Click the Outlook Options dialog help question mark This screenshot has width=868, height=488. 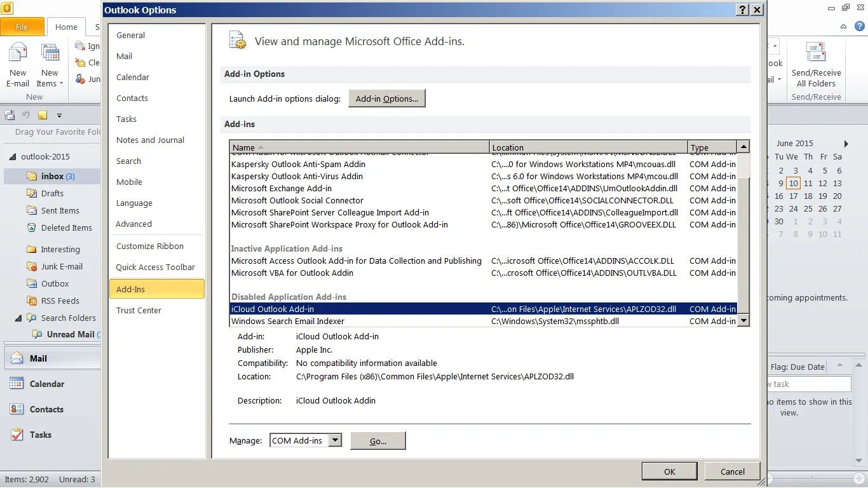click(x=742, y=10)
